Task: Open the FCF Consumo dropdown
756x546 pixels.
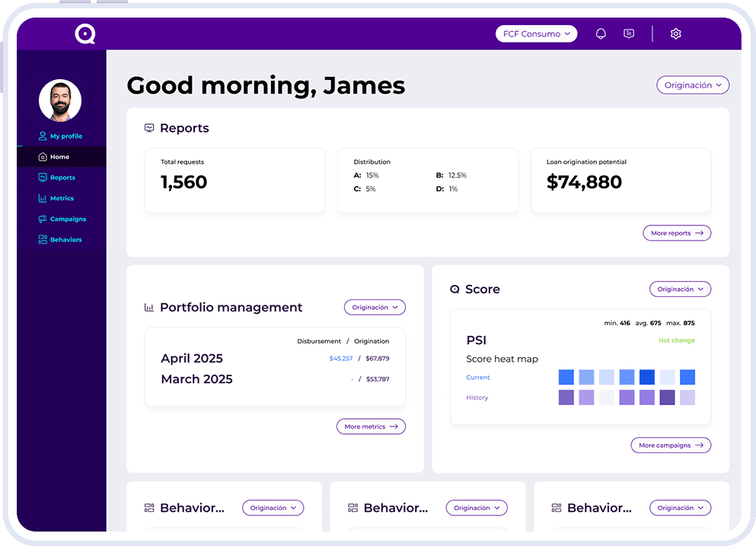Action: (536, 34)
